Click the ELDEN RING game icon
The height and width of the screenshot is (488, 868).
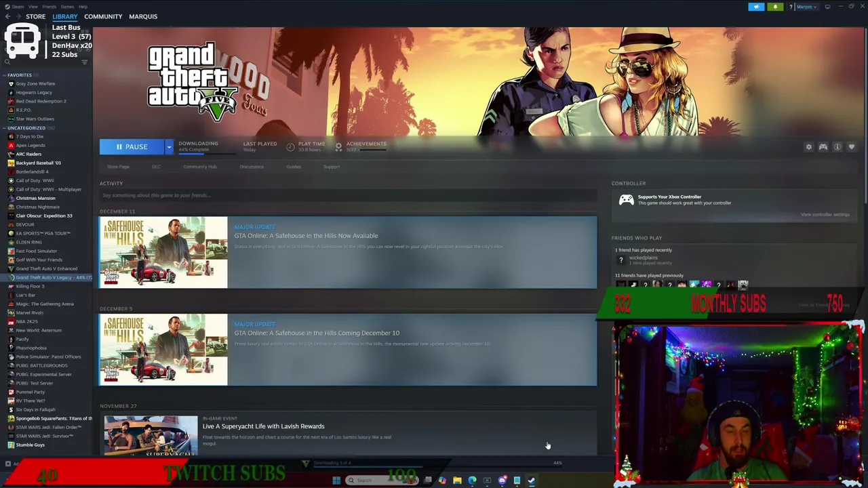(11, 242)
